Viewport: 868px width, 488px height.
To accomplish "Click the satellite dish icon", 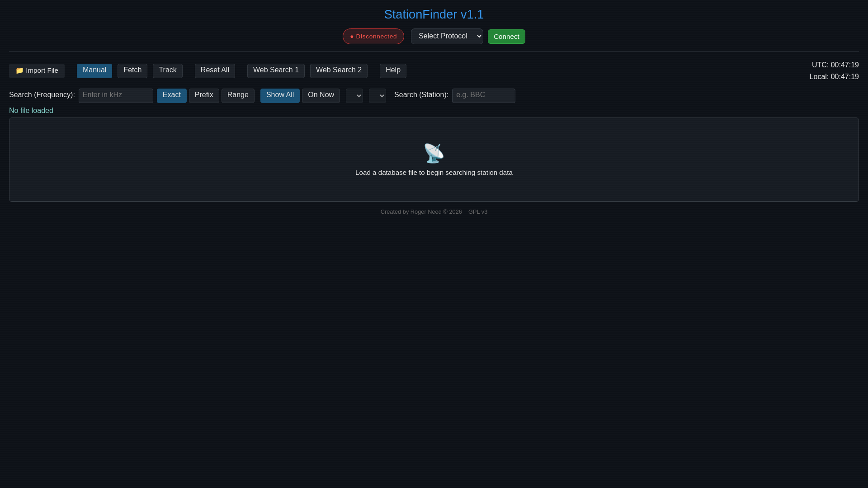I will coord(434,153).
